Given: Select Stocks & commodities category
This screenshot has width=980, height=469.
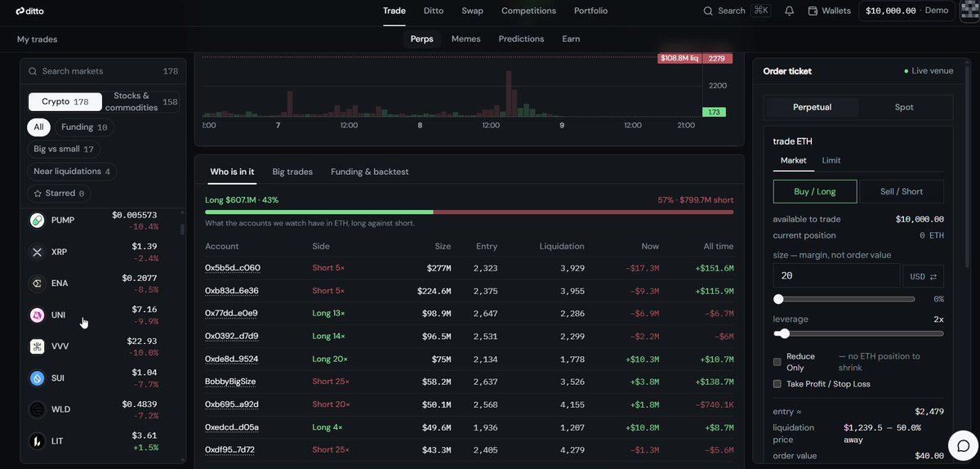Looking at the screenshot, I should point(141,102).
